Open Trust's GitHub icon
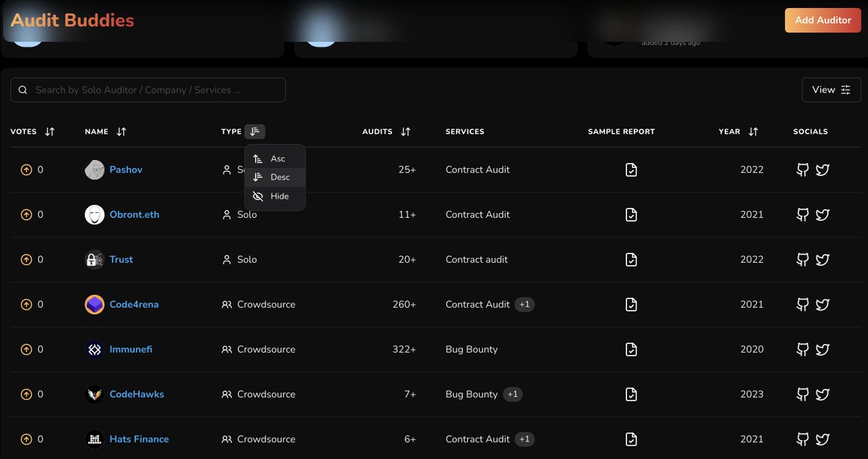The width and height of the screenshot is (868, 459). tap(802, 260)
